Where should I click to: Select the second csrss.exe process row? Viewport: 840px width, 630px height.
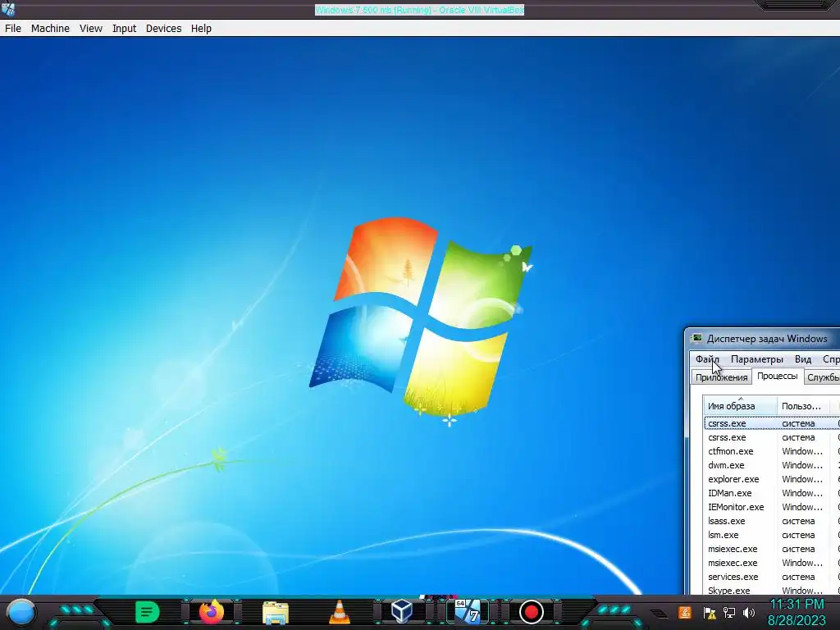click(772, 437)
